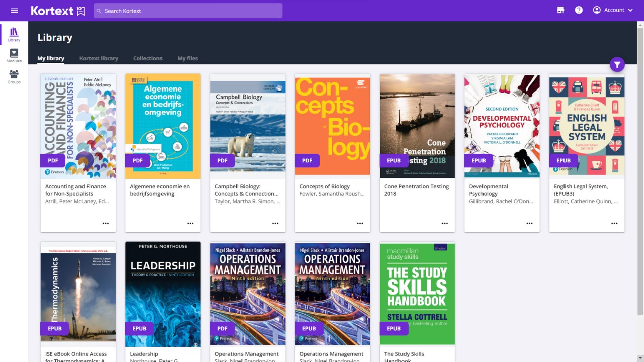This screenshot has width=644, height=362.
Task: Click author text 'Fowler, Samantha Roush…'
Action: (332, 194)
